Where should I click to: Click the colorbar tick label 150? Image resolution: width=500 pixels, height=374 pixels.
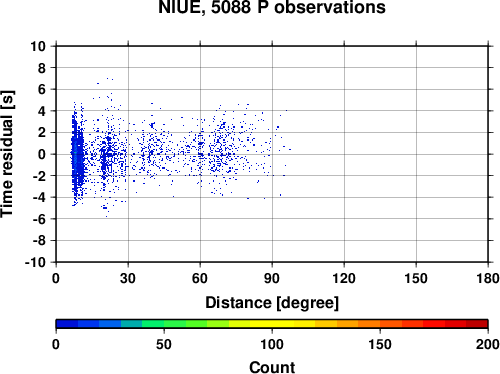click(380, 344)
